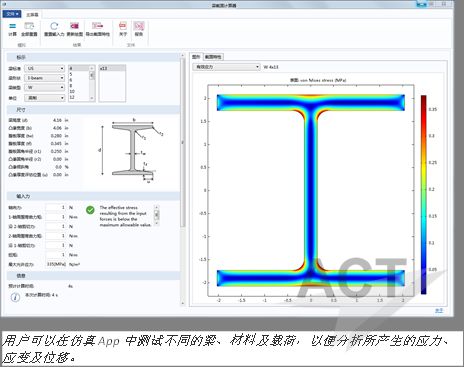Open the beam standard dropdown showing US
Image resolution: width=464 pixels, height=367 pixels.
(x=44, y=68)
